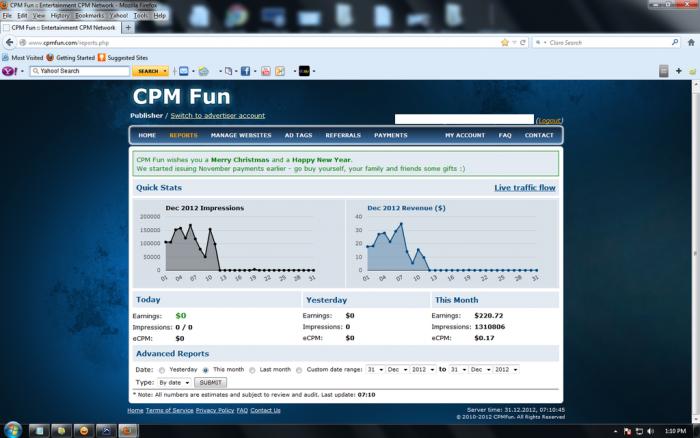Bookmark this page with the star icon

[504, 42]
